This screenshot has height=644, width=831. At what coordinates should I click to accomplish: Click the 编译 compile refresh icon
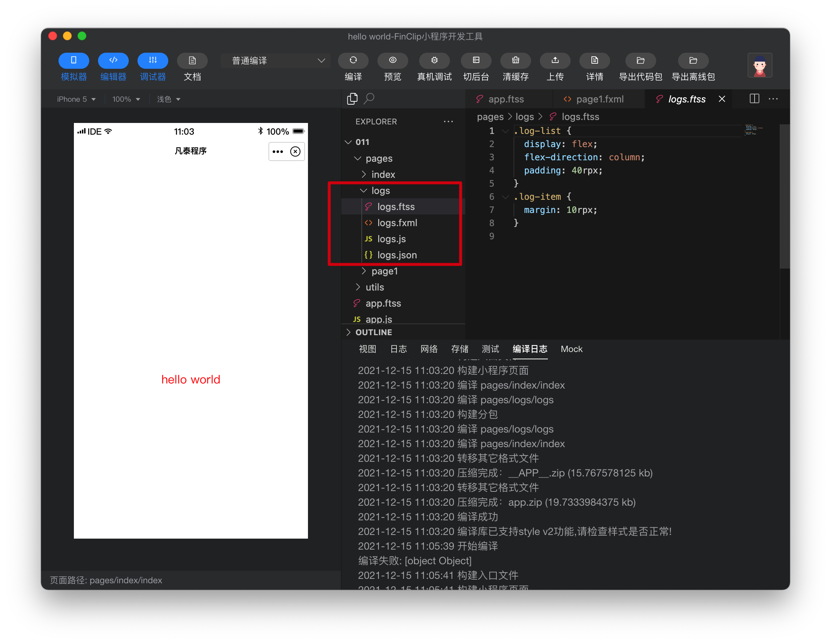click(x=353, y=60)
